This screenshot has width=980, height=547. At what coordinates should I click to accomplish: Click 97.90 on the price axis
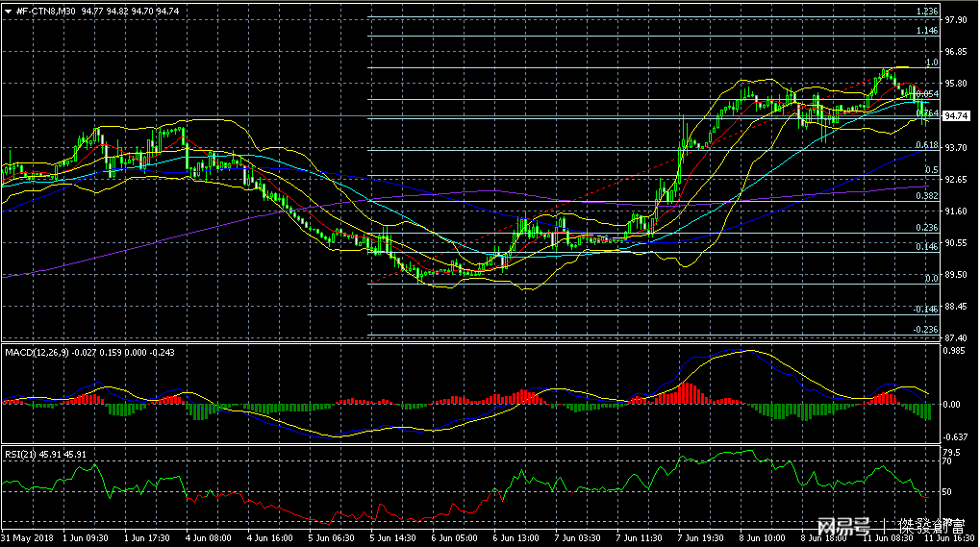pyautogui.click(x=956, y=20)
